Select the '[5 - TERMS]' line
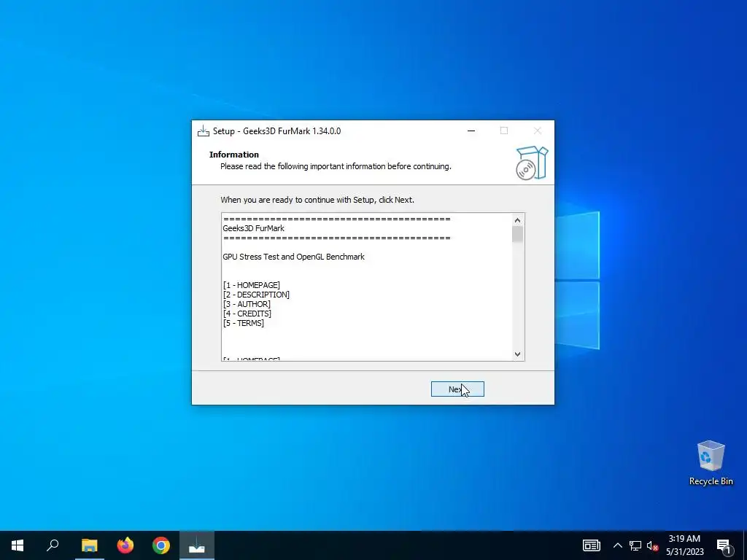 244,323
